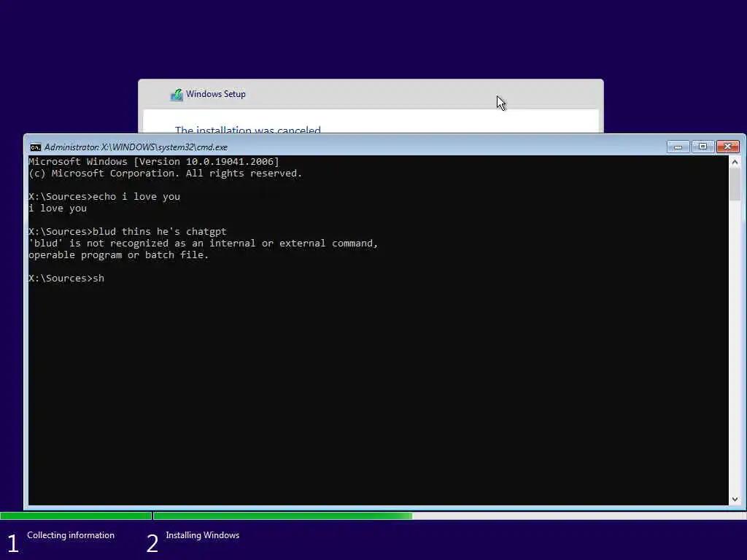Close the Administrator cmd.exe window
This screenshot has height=560, width=747.
(728, 147)
